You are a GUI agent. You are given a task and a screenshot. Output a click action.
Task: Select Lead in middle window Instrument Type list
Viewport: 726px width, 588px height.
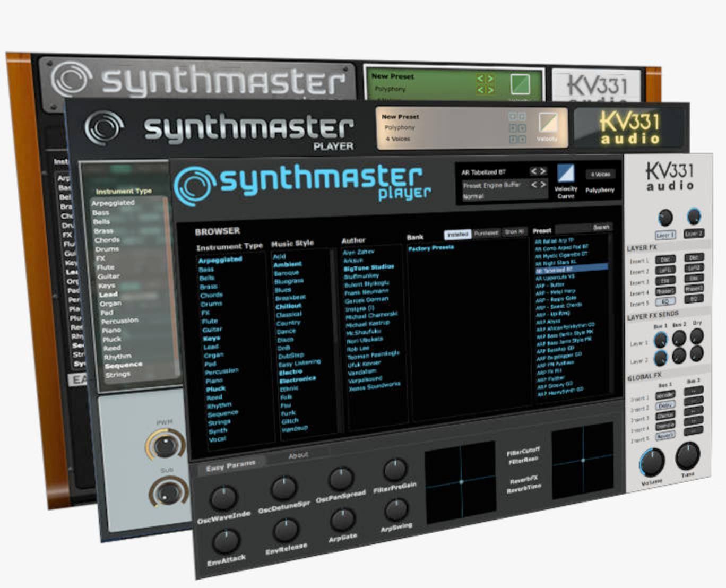click(x=108, y=295)
